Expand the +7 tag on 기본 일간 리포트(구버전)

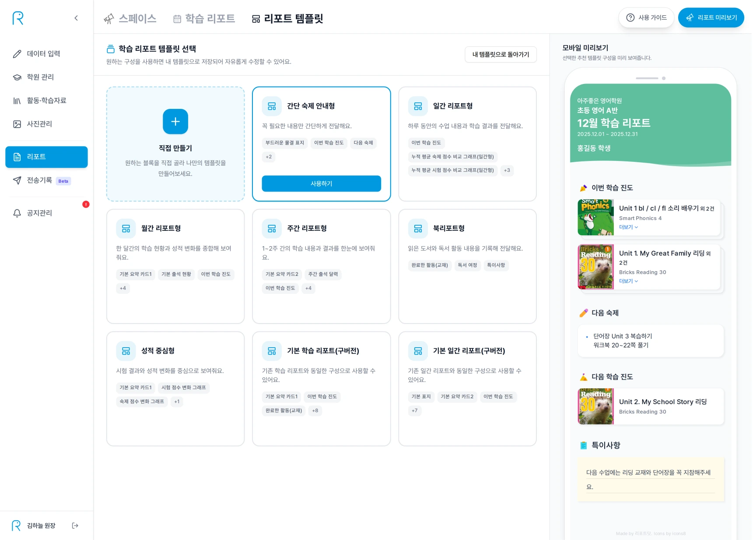415,411
